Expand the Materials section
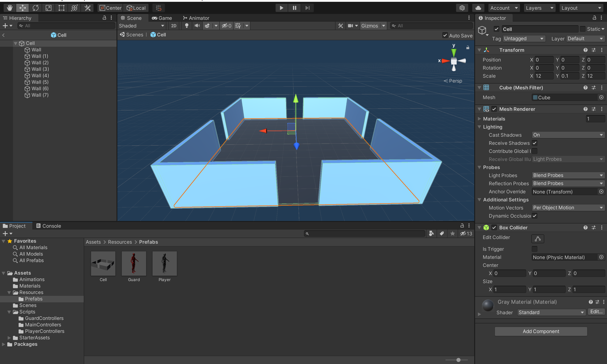 (x=479, y=119)
